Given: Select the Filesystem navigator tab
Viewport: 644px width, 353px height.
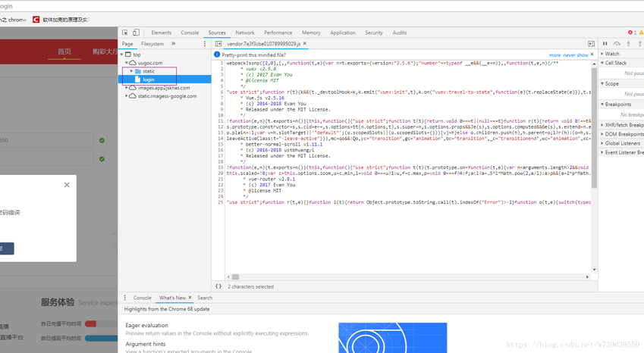Looking at the screenshot, I should (152, 43).
